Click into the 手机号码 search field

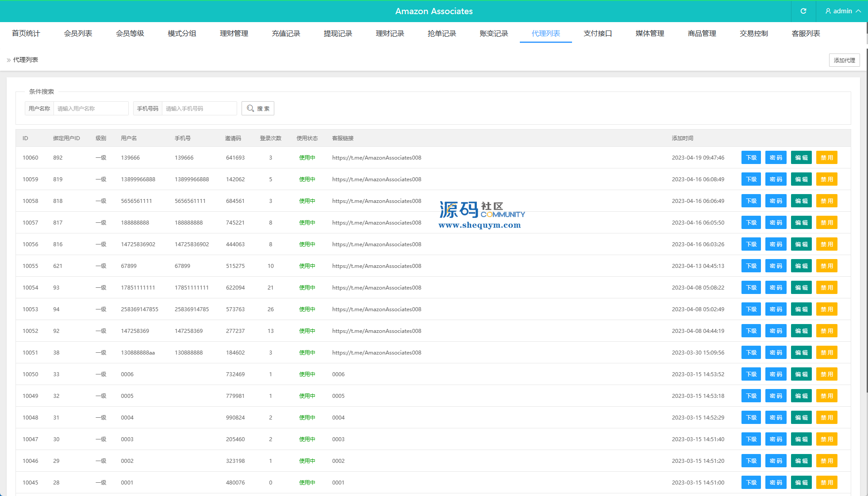[199, 108]
